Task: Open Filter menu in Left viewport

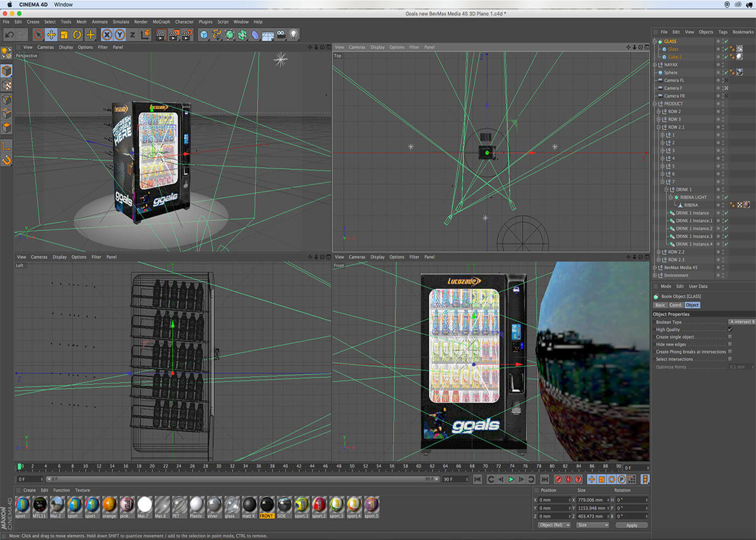Action: pyautogui.click(x=96, y=257)
